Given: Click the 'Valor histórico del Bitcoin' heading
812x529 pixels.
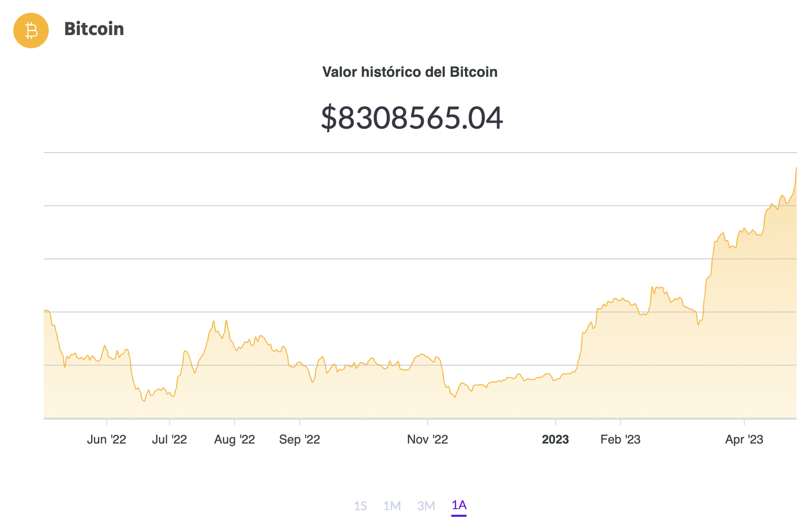Looking at the screenshot, I should (410, 72).
